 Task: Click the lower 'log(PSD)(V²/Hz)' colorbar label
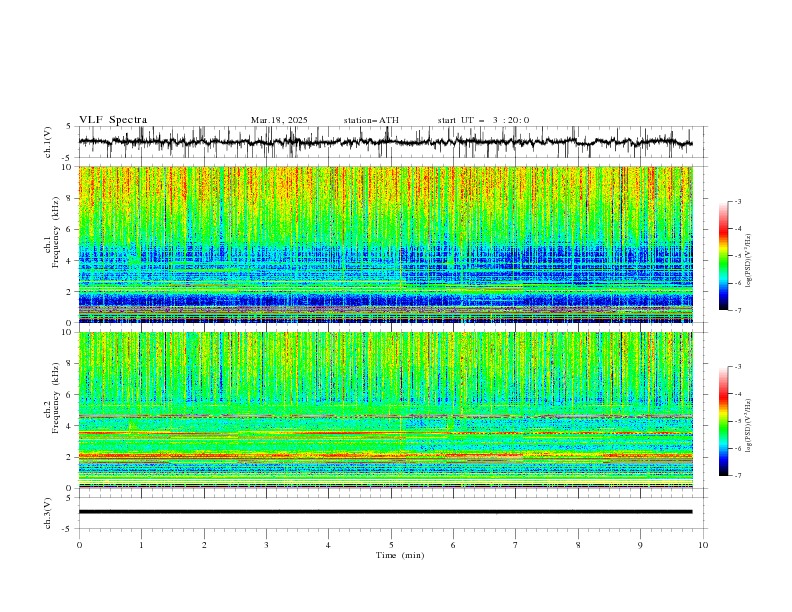(x=748, y=426)
